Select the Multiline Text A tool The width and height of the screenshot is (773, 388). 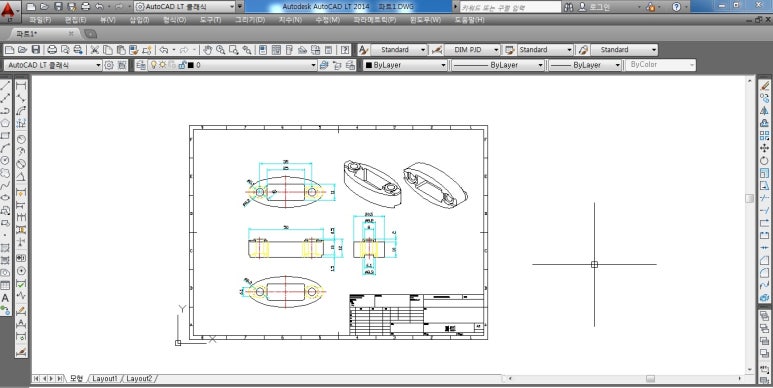[x=5, y=298]
